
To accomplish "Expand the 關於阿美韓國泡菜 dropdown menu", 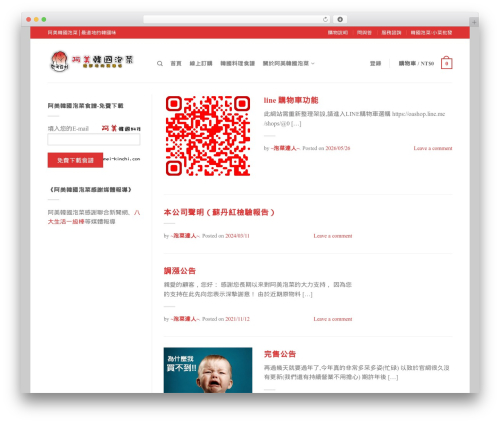I will coord(288,63).
